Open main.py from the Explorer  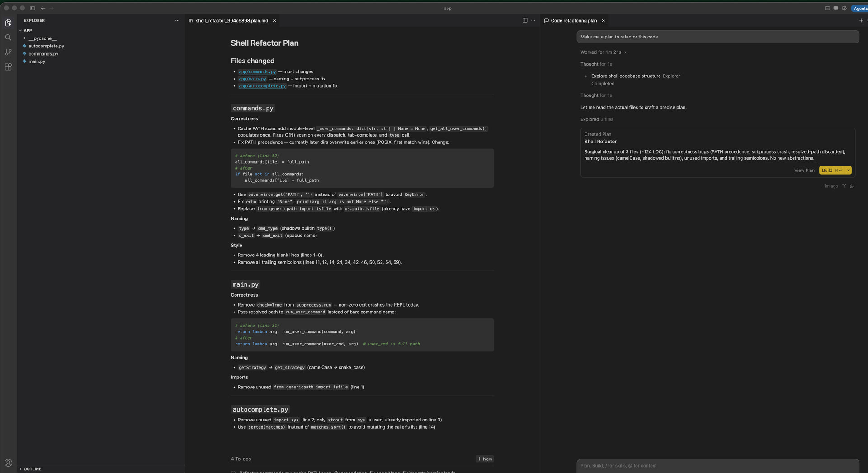[x=37, y=61]
